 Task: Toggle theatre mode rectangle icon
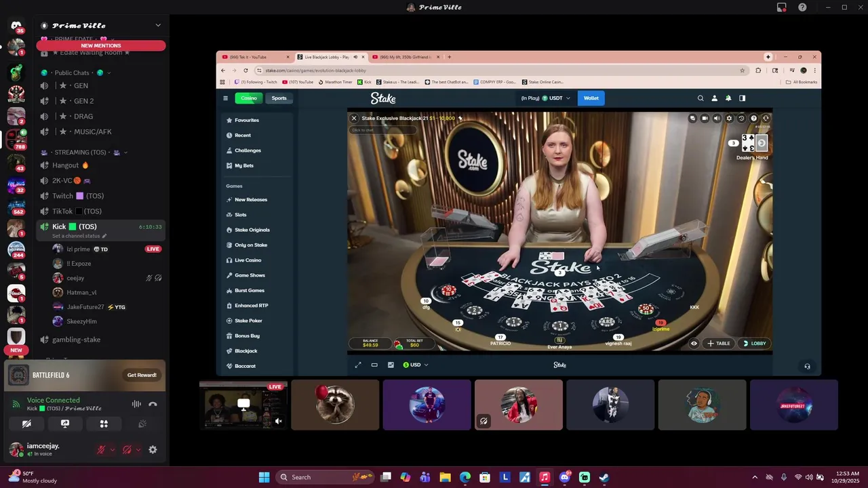pyautogui.click(x=374, y=365)
